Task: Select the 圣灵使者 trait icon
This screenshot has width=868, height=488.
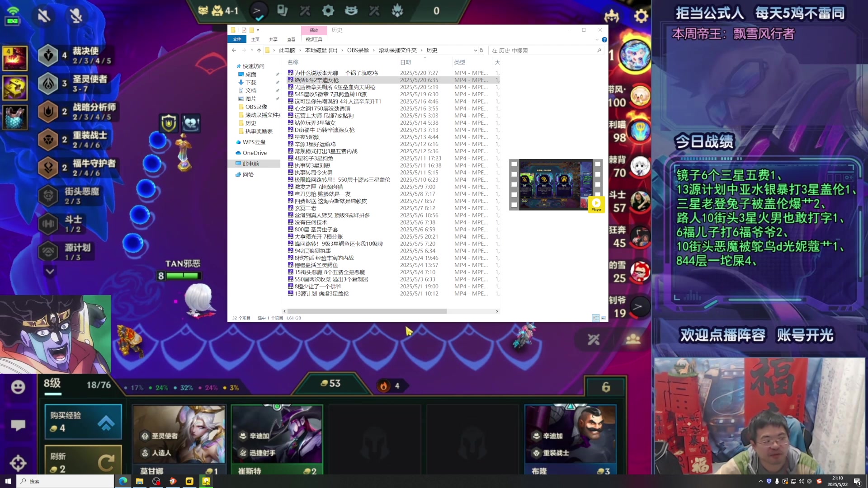Action: click(48, 84)
